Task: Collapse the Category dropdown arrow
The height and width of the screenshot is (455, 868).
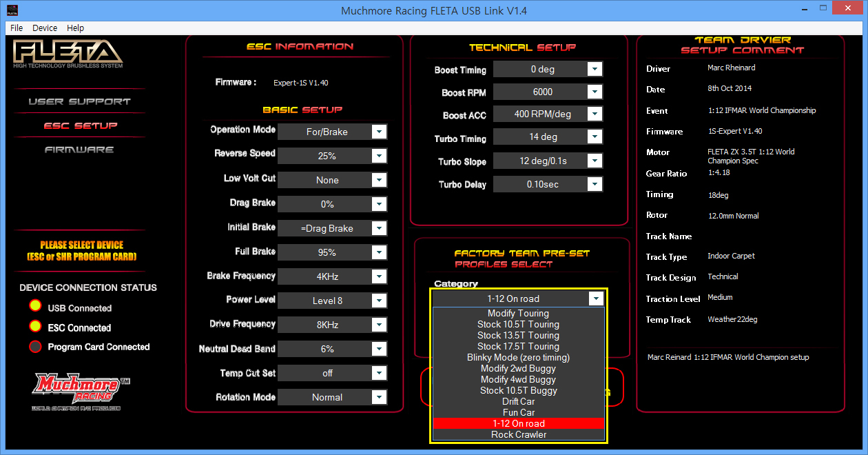Action: coord(597,299)
